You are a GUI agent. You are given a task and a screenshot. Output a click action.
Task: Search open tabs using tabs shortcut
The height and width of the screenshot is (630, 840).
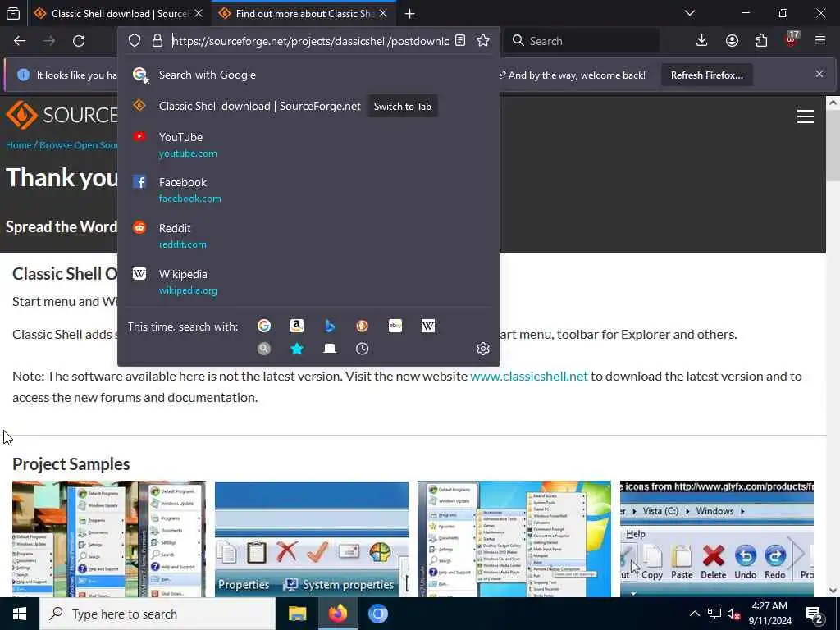[x=330, y=349]
